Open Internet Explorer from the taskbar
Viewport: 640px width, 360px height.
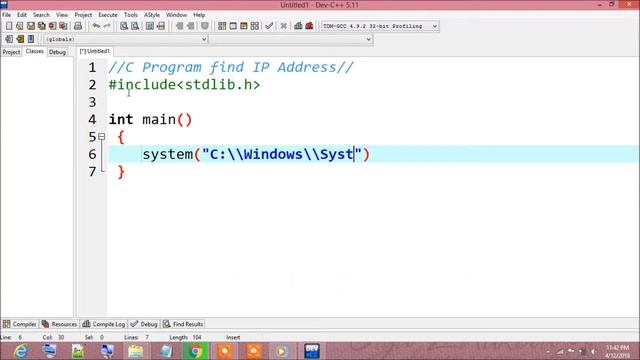[20, 351]
